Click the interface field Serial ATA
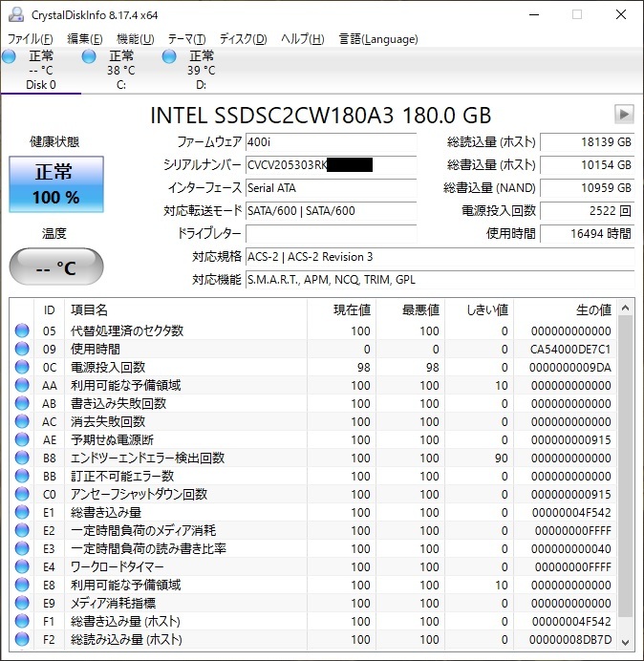Screen dimensions: 644x661 coord(331,187)
